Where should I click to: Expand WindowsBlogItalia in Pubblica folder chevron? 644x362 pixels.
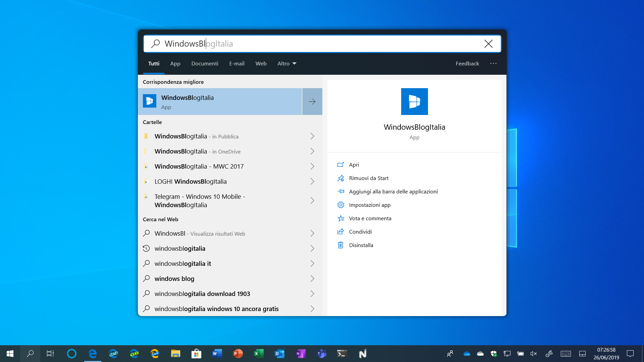click(x=312, y=136)
